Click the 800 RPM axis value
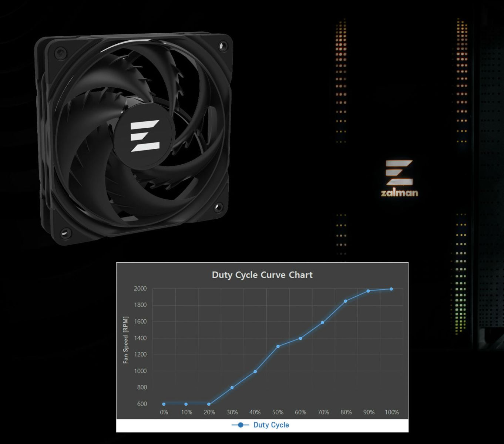The width and height of the screenshot is (504, 444). click(142, 387)
